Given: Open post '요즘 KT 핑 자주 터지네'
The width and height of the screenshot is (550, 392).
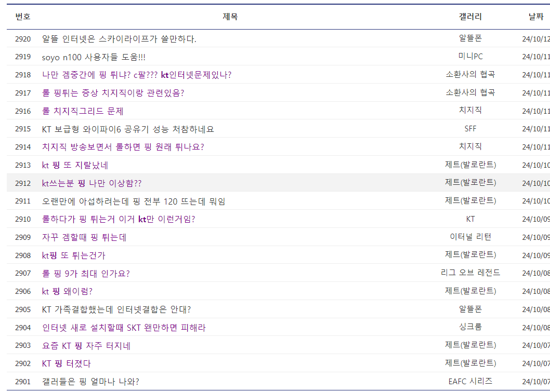Looking at the screenshot, I should point(86,346).
